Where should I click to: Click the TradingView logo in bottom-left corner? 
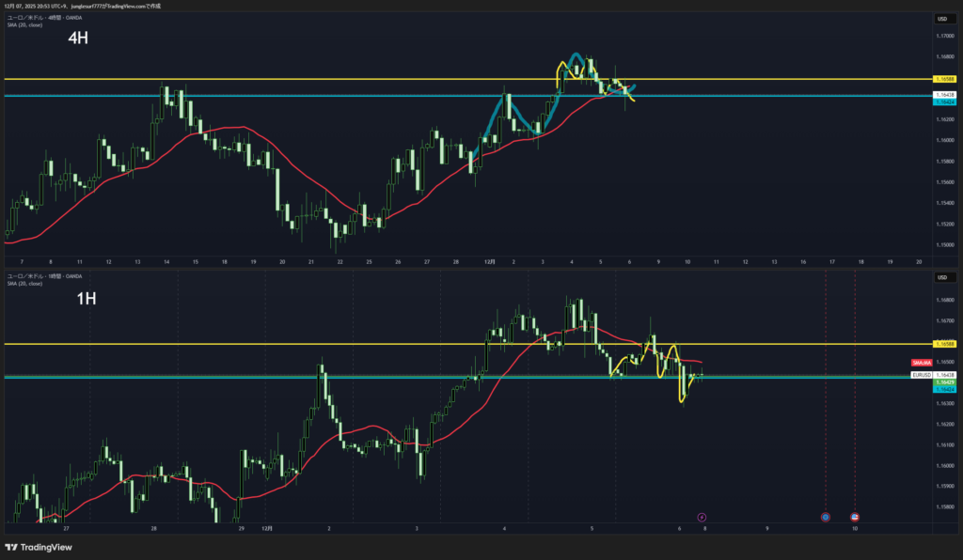coord(39,547)
